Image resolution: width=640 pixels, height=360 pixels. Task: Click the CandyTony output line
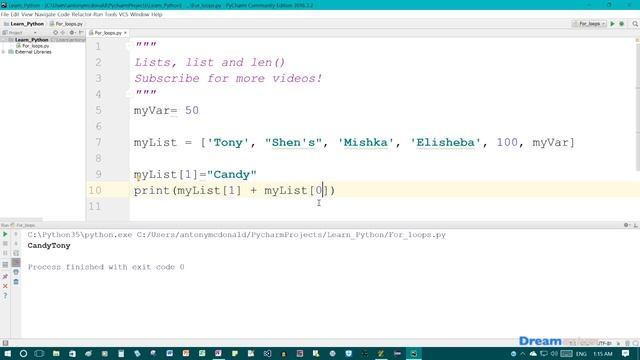pos(49,246)
